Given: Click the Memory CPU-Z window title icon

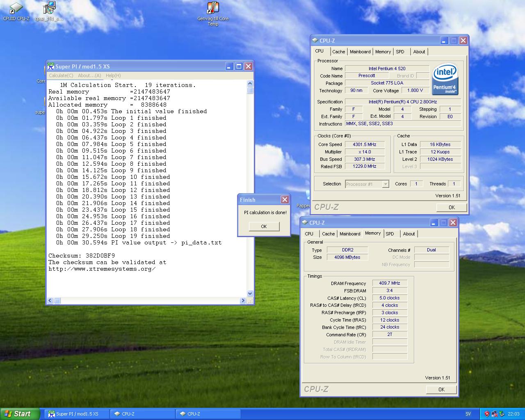Looking at the screenshot, I should coord(305,222).
